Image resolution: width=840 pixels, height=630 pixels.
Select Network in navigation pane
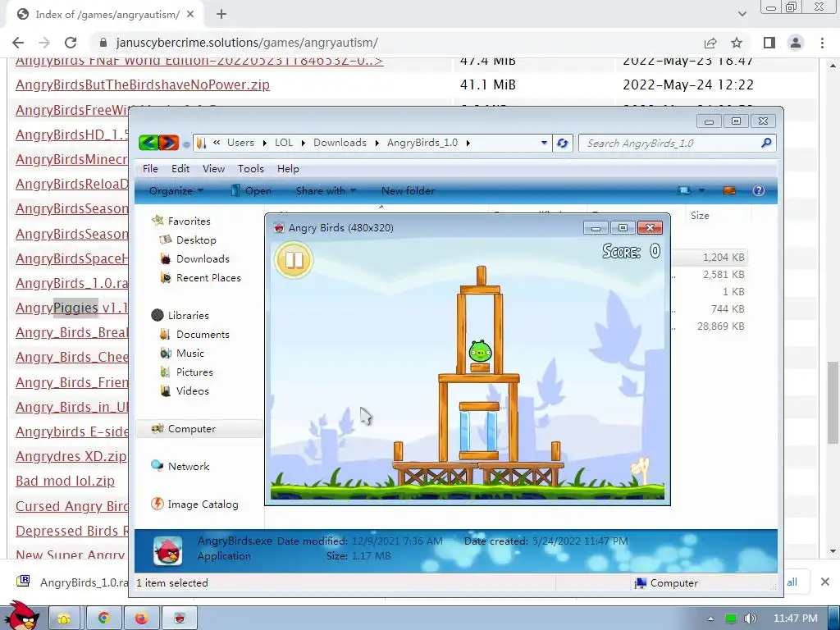(180, 467)
